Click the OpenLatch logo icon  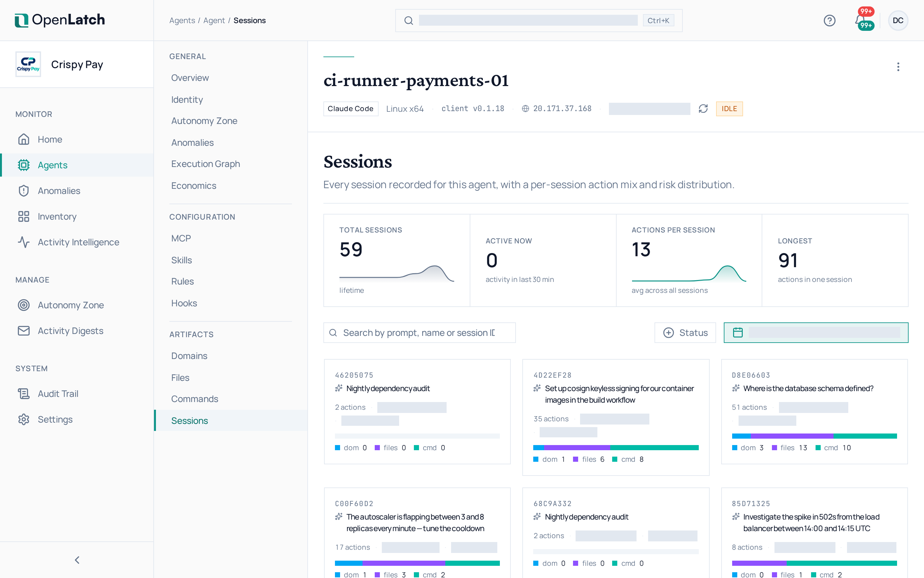coord(21,20)
